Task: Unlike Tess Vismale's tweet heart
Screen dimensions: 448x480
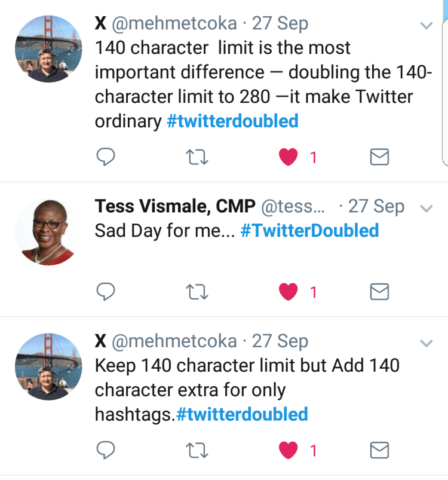Action: 289,292
